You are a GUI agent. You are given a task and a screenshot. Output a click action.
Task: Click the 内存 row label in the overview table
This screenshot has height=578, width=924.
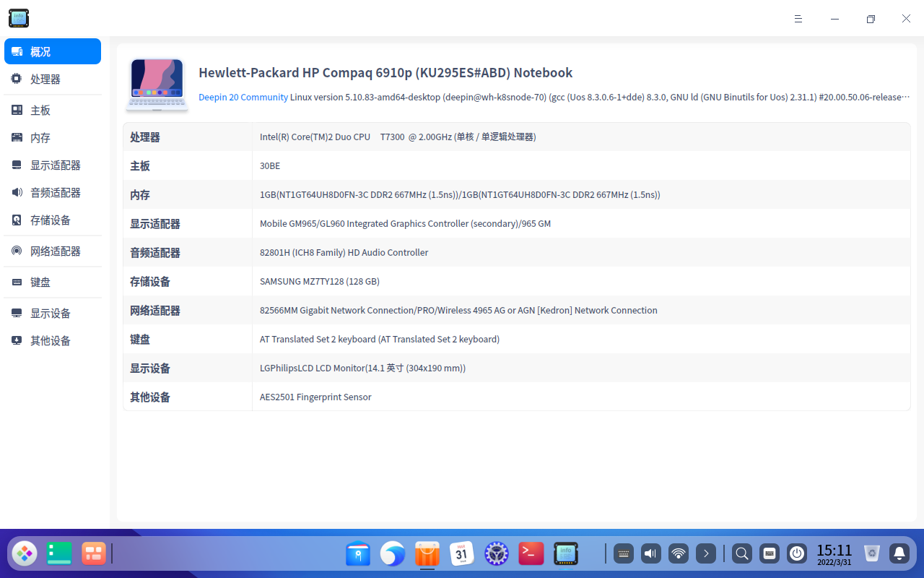tap(140, 194)
